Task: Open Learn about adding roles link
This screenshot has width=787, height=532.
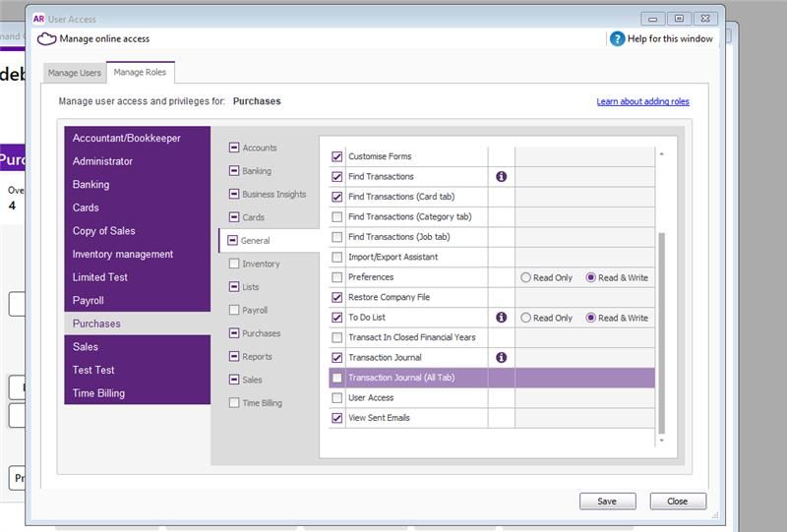Action: coord(642,101)
